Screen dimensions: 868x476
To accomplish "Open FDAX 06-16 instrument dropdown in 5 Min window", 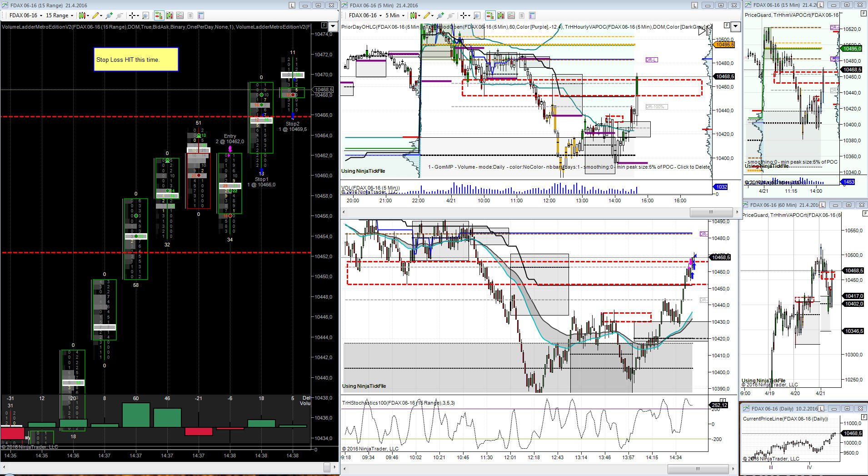I will tap(366, 15).
